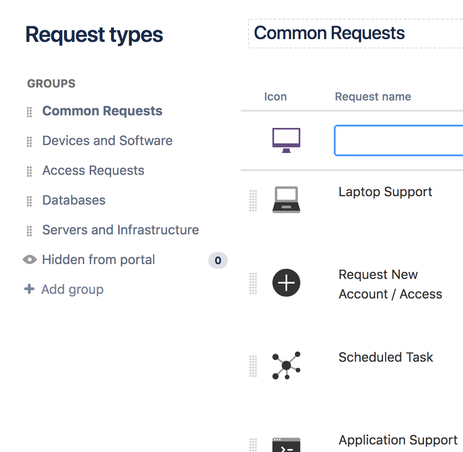Click the plus circle icon for Request New Account

[x=286, y=283]
